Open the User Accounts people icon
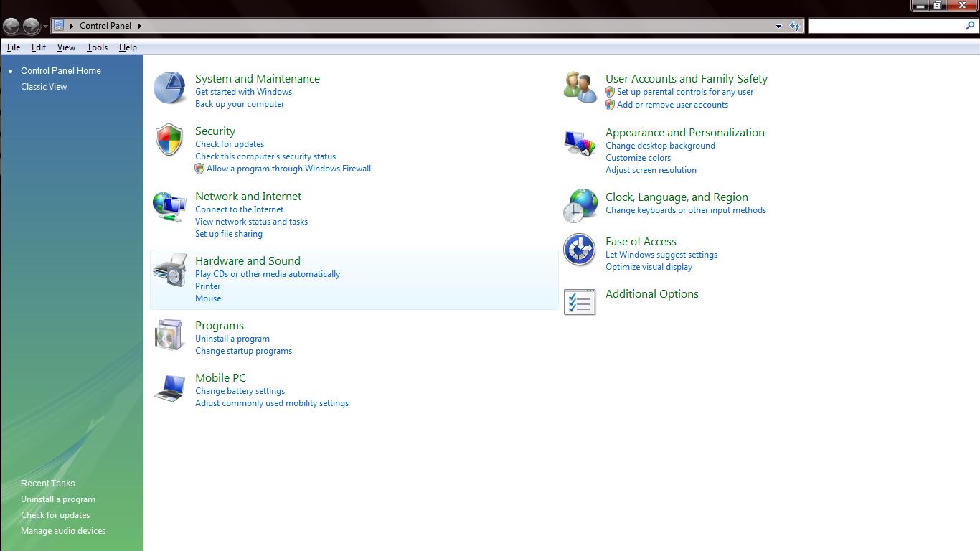Viewport: 980px width, 551px height. point(580,88)
